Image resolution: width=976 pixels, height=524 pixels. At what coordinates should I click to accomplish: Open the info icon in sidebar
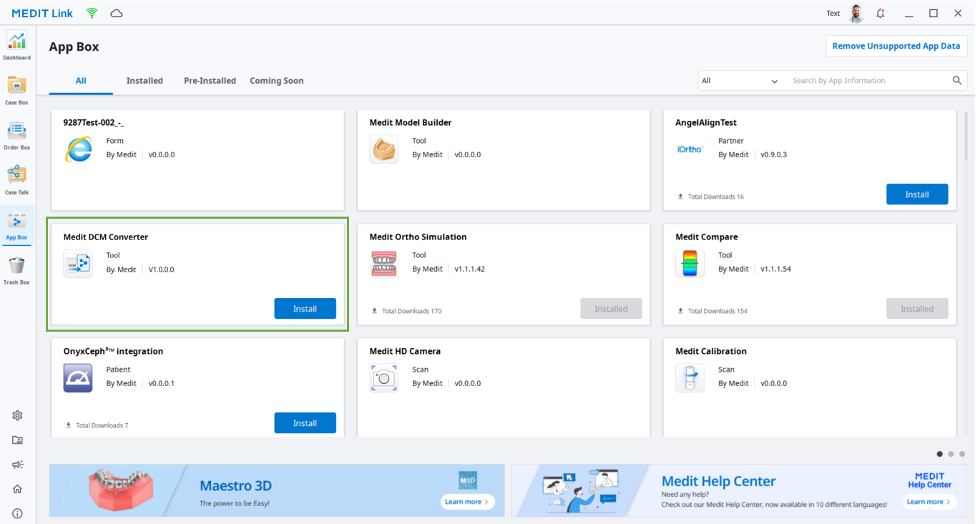click(x=17, y=513)
